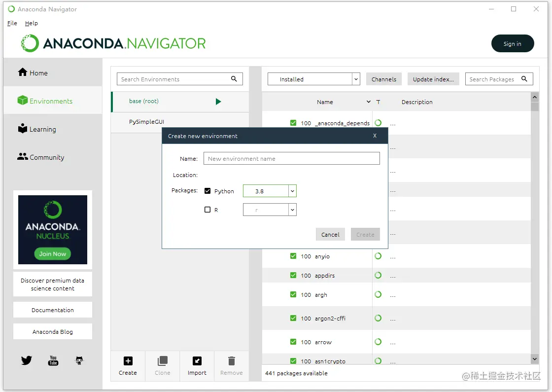Click the New environment name field
552x392 pixels.
tap(291, 158)
